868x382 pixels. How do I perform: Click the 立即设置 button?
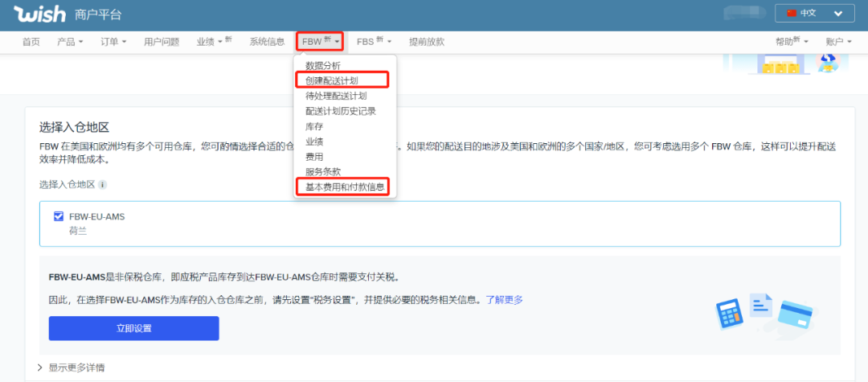coord(134,328)
